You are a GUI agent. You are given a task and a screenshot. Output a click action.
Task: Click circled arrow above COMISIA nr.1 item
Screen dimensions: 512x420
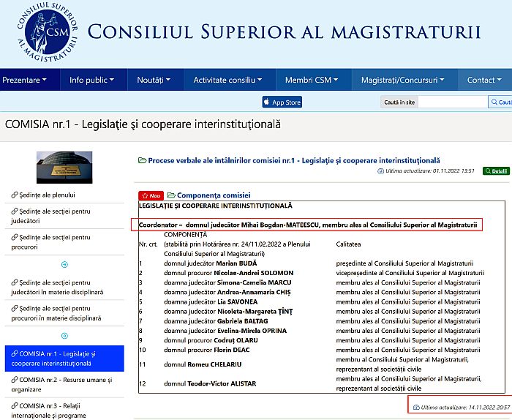(64, 336)
